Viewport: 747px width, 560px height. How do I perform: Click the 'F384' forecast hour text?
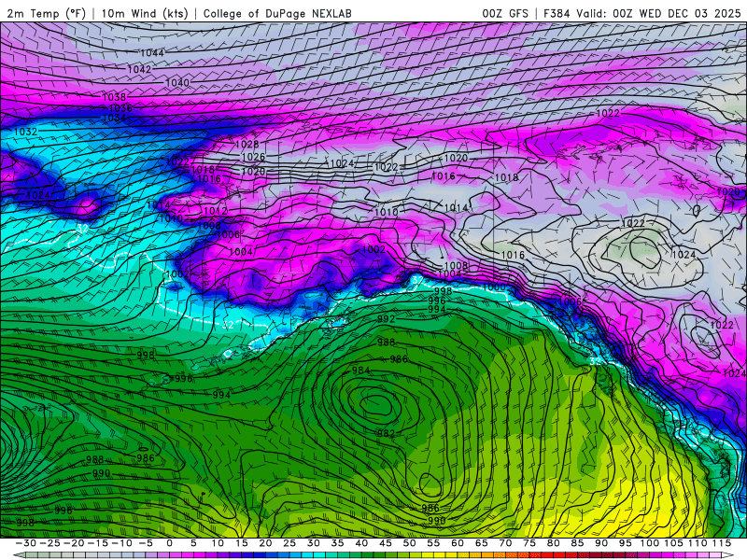pos(557,13)
